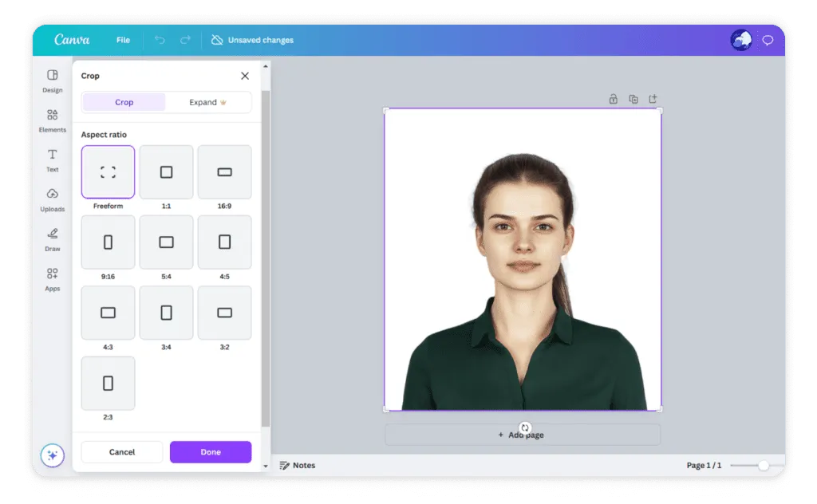Choose the 1:1 aspect ratio option
Screen dimensions: 817x504
(166, 172)
